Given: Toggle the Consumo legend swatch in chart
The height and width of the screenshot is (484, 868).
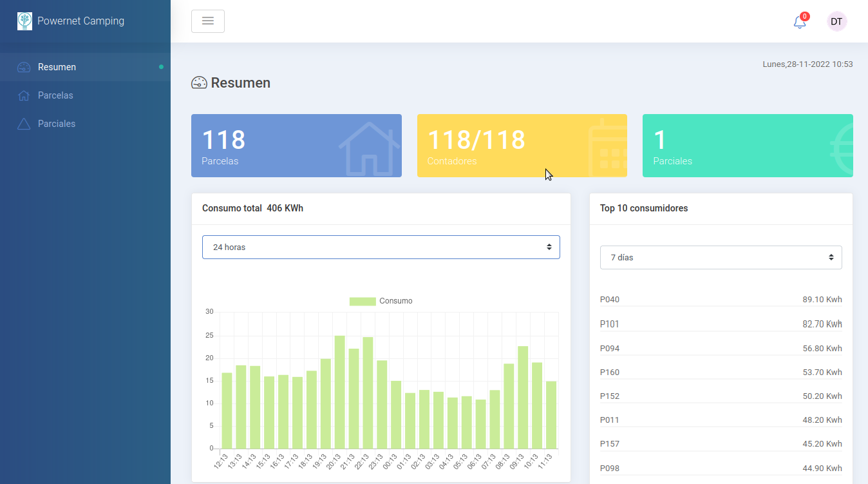Looking at the screenshot, I should 363,301.
